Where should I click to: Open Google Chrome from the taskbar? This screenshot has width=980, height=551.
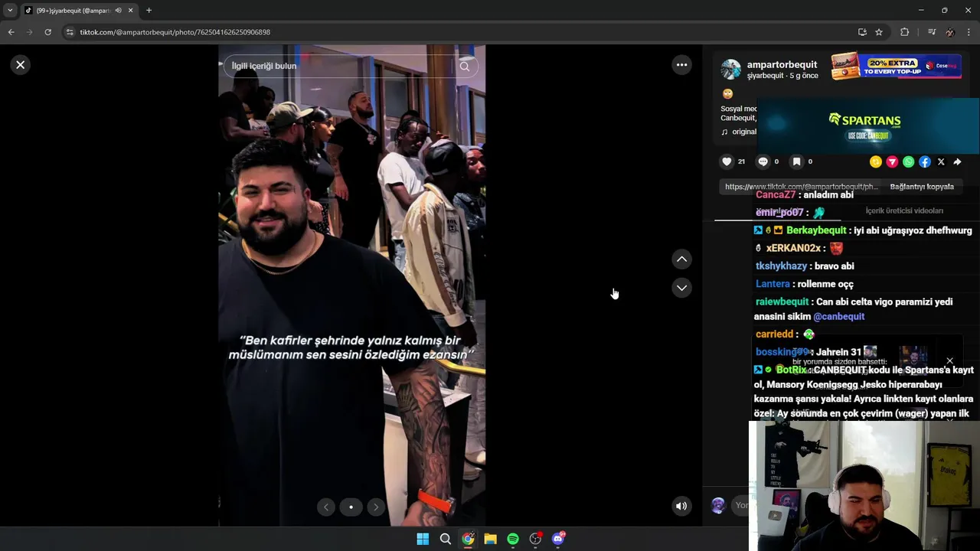pos(468,539)
